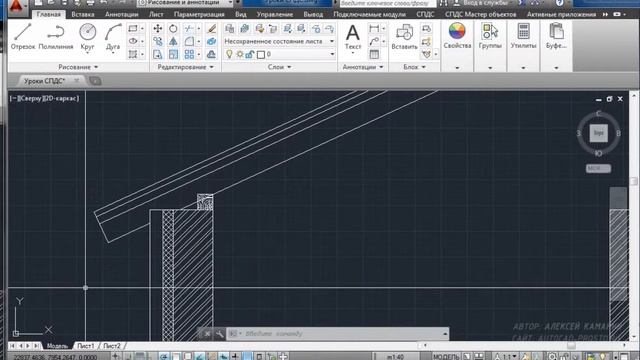
Task: Click the Move tool icon
Action: coord(158,29)
